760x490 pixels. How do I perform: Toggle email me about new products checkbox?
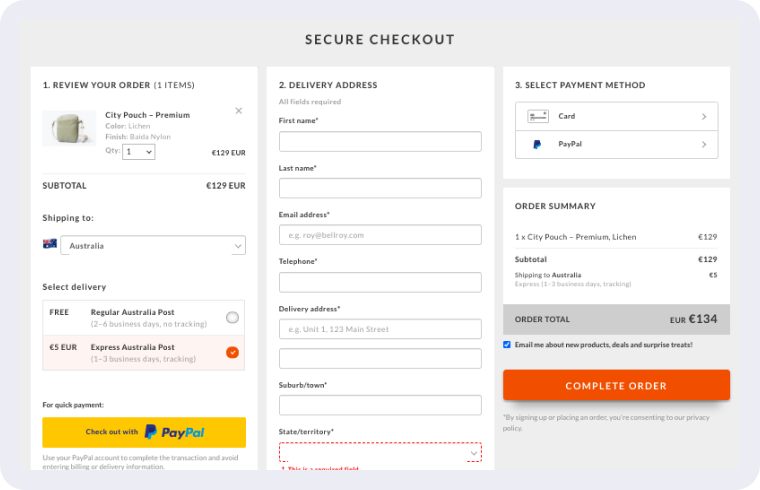pyautogui.click(x=507, y=345)
